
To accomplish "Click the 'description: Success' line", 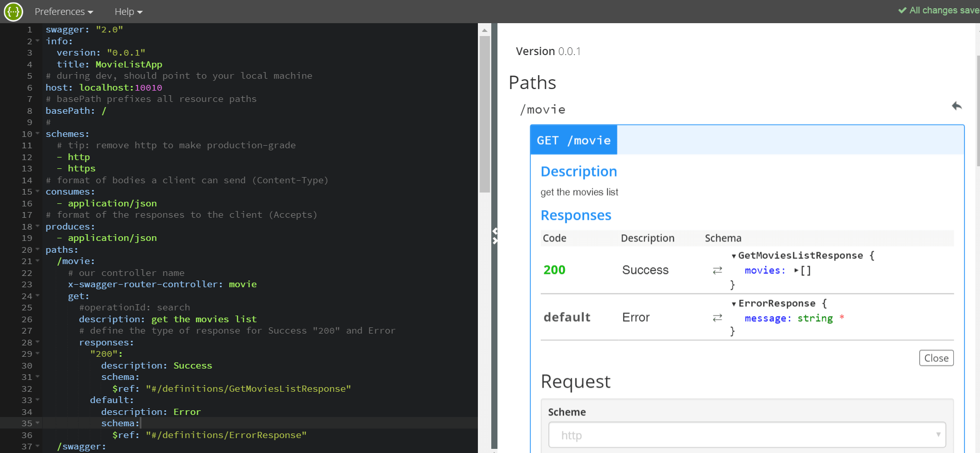I will tap(157, 365).
